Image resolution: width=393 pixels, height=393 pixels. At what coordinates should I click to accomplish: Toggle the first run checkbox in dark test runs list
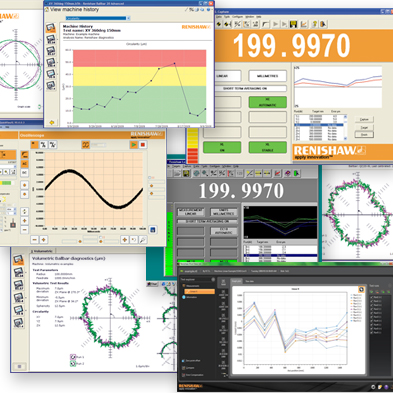[x=372, y=297]
